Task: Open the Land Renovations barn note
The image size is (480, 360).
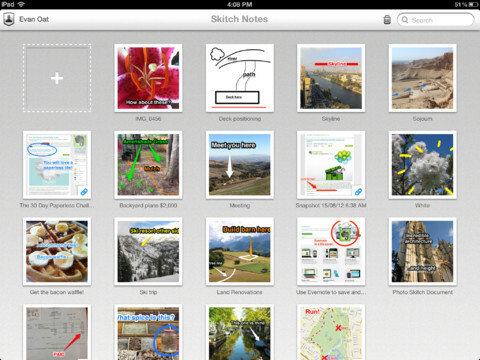Action: pos(240,251)
